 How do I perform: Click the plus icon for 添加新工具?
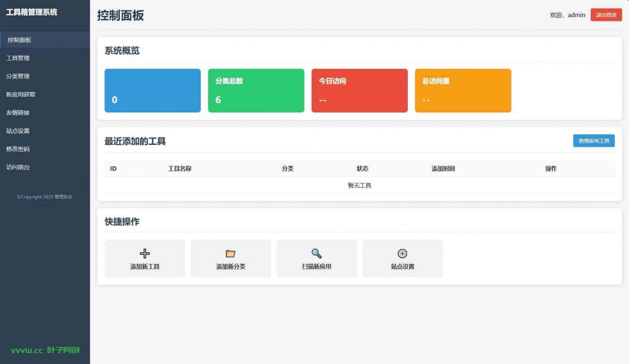[145, 254]
